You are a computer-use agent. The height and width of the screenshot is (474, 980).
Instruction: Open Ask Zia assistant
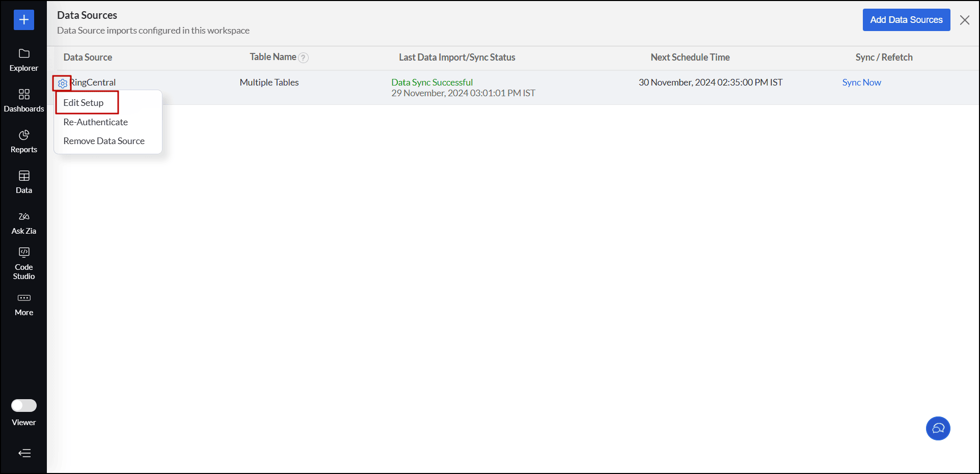pos(23,221)
